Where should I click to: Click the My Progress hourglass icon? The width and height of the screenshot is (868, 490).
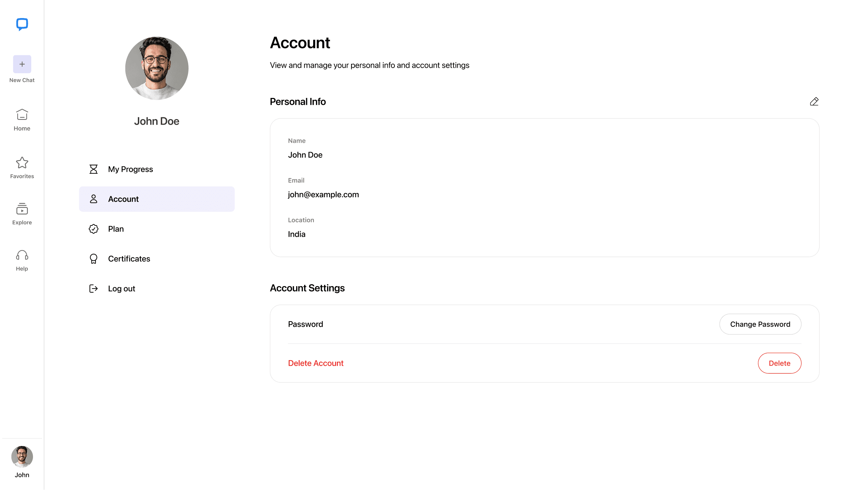(93, 169)
